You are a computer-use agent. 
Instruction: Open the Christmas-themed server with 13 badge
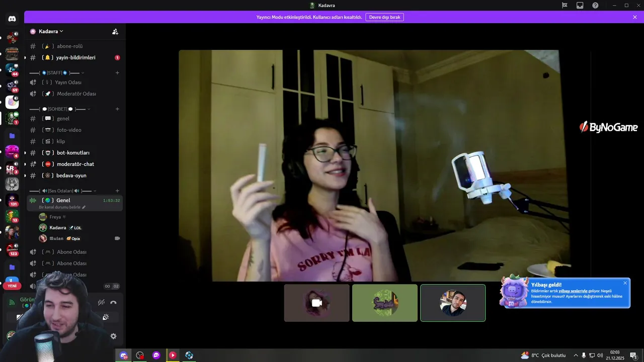point(12,216)
